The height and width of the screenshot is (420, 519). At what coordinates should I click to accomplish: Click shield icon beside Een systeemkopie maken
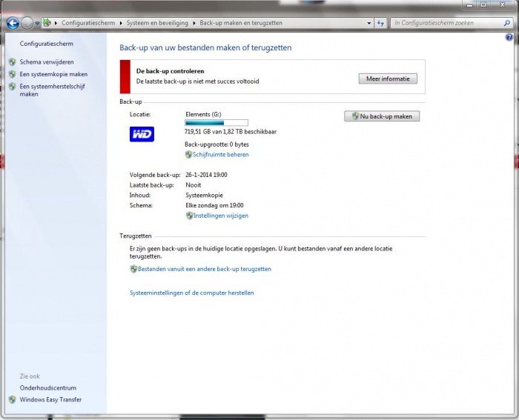pos(13,74)
